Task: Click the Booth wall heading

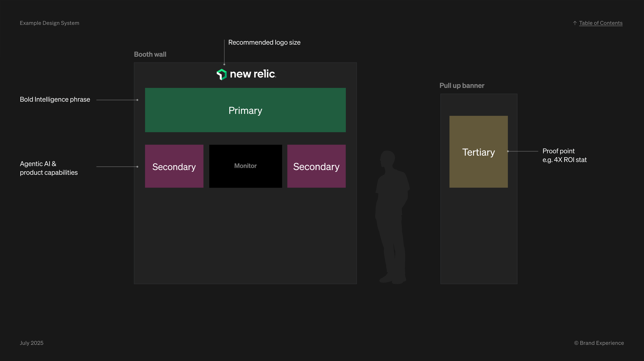Action: 150,54
